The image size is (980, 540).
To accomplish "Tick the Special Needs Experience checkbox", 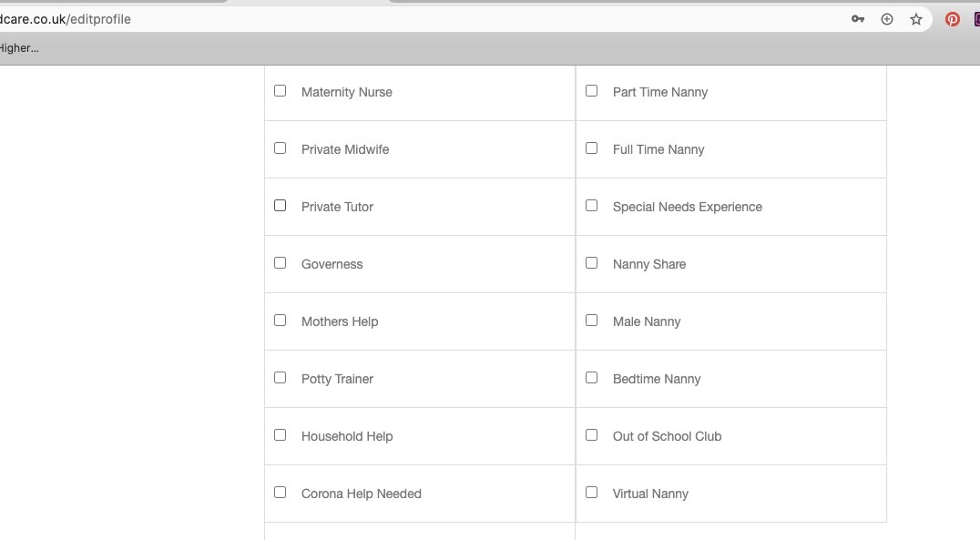I will (x=591, y=206).
